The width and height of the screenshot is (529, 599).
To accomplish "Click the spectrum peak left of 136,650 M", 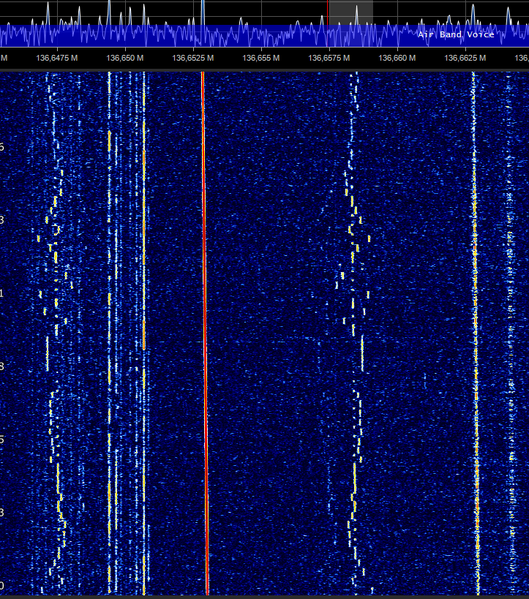I will [109, 12].
